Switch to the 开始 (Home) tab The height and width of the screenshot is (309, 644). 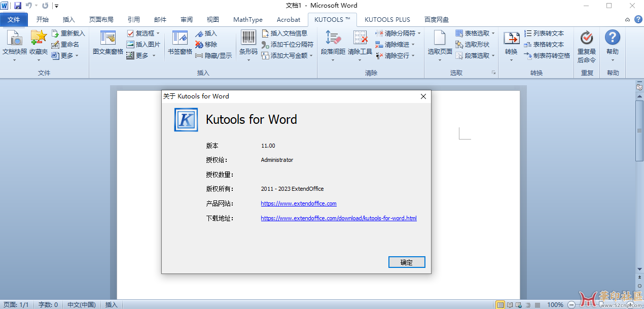point(43,19)
